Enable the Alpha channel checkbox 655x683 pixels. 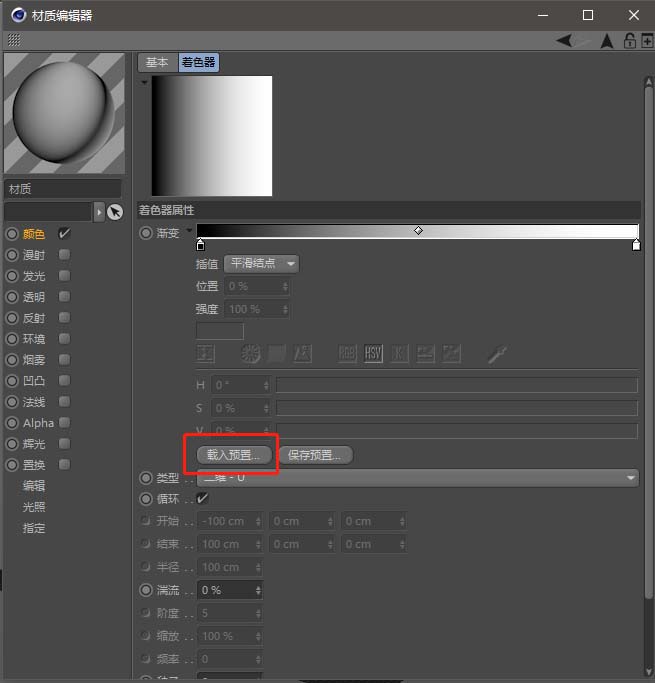pos(64,423)
